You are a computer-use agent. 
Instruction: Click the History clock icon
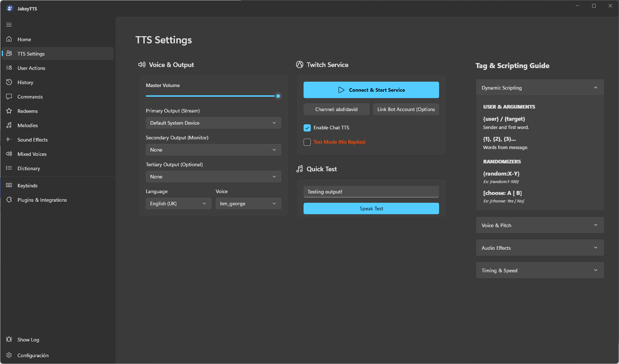click(9, 82)
